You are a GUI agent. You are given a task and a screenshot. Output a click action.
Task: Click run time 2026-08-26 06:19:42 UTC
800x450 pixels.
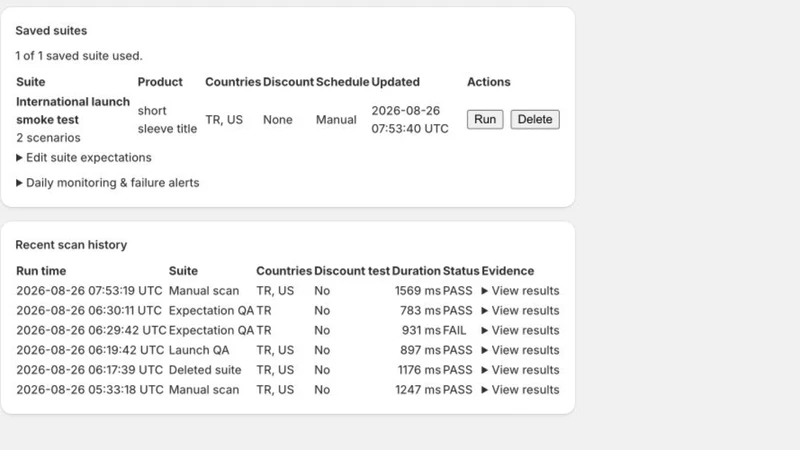point(90,351)
